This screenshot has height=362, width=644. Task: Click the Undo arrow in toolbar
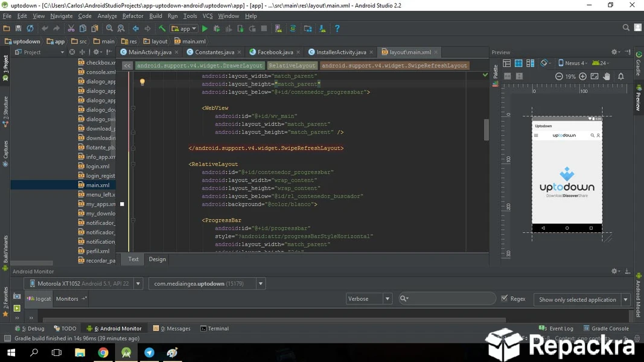tap(44, 28)
